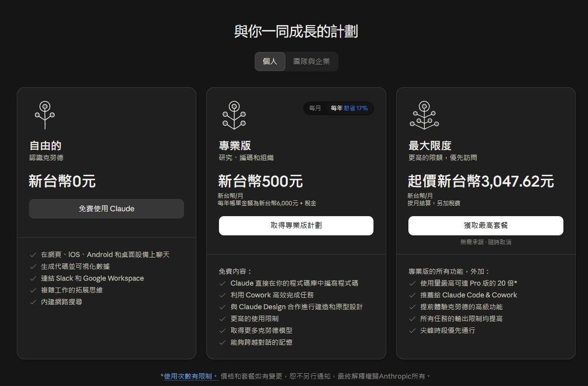Click 取得專業版計劃 button
Image resolution: width=588 pixels, height=386 pixels.
[x=296, y=225]
